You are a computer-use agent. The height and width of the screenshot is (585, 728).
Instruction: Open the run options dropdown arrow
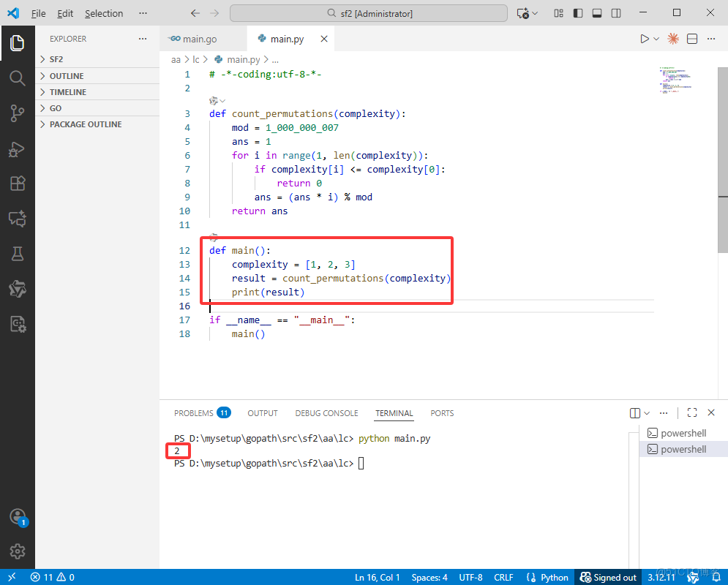[656, 39]
